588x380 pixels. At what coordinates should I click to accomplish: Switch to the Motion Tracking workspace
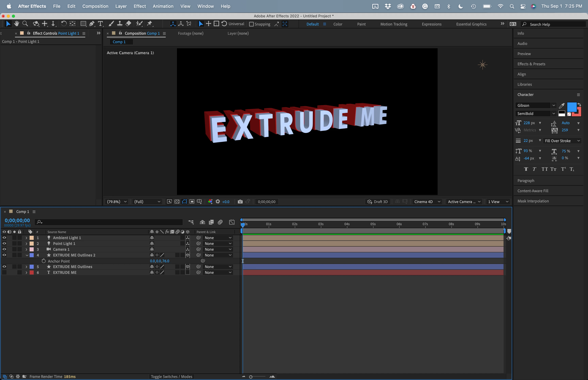394,24
